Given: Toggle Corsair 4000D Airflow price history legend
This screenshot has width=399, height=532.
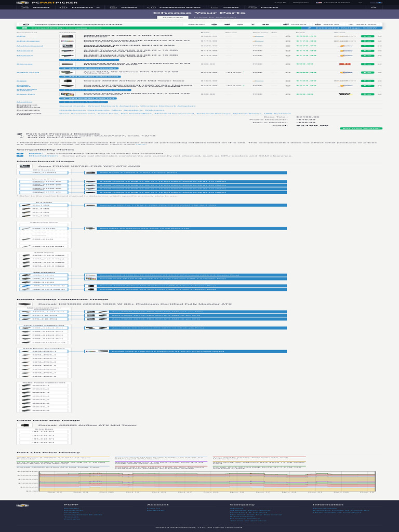Looking at the screenshot, I should click(x=62, y=467).
